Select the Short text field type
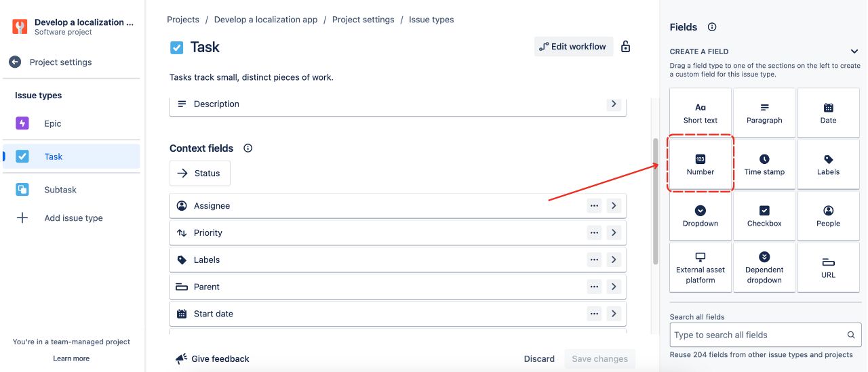The width and height of the screenshot is (868, 372). (700, 113)
